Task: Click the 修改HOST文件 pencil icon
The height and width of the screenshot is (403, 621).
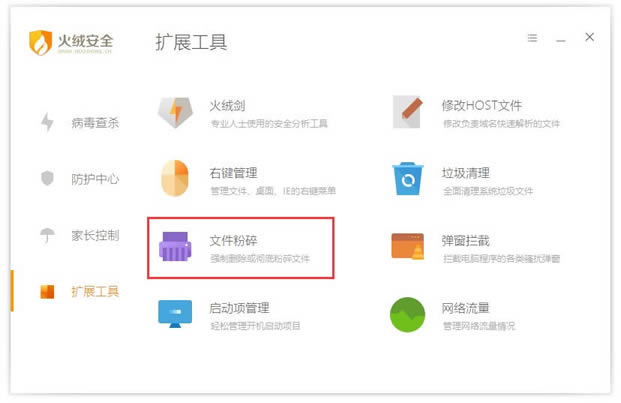Action: tap(407, 112)
